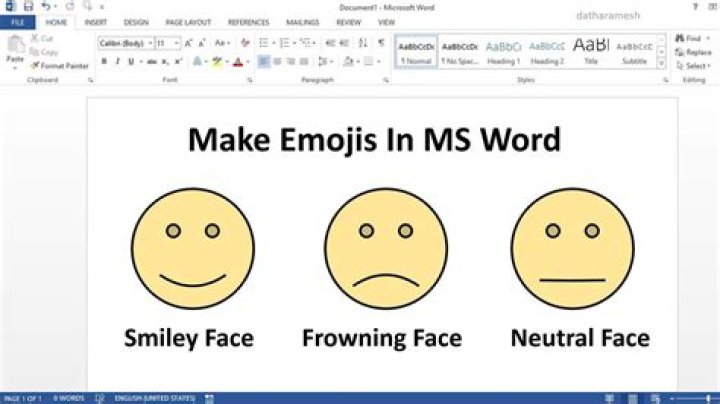Shrink the font size
The image size is (720, 404).
(x=202, y=43)
